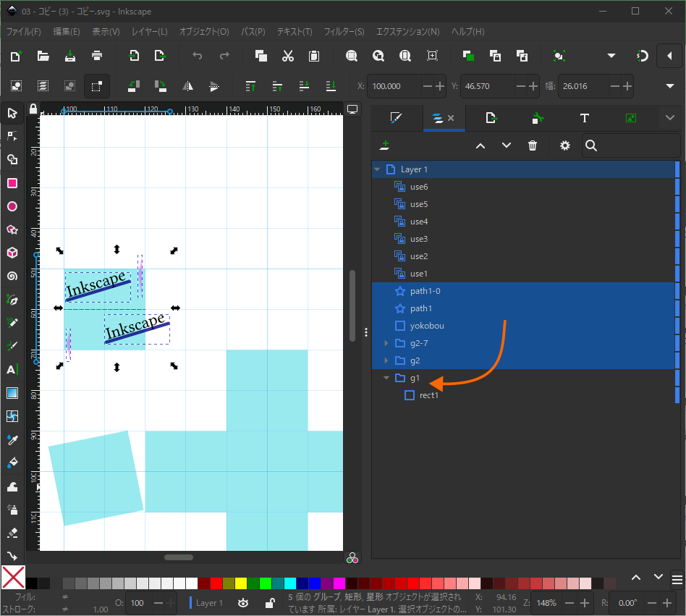Select the Pen Bezier tool

(12, 300)
